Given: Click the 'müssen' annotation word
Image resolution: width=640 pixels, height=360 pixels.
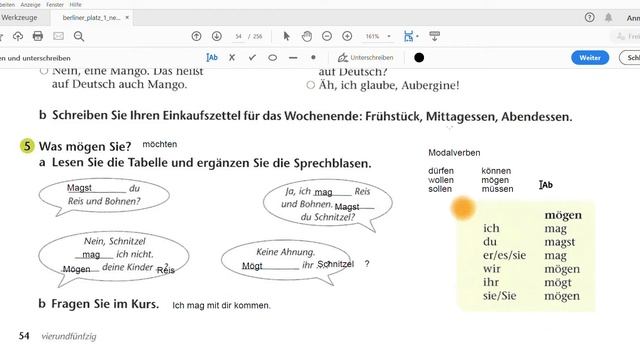Looking at the screenshot, I should point(497,189).
